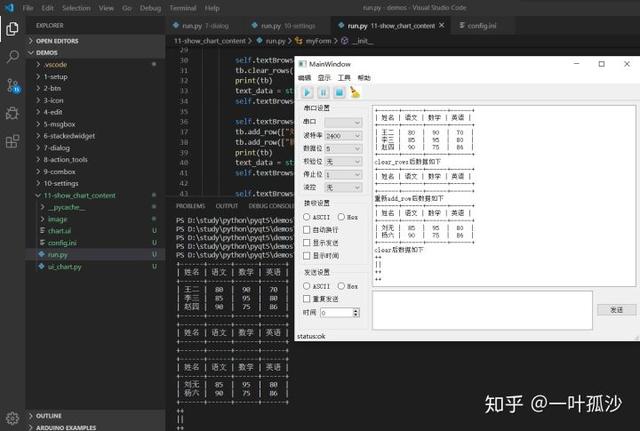Open ui_chart.py in the explorer
This screenshot has height=431, width=640.
(x=64, y=267)
